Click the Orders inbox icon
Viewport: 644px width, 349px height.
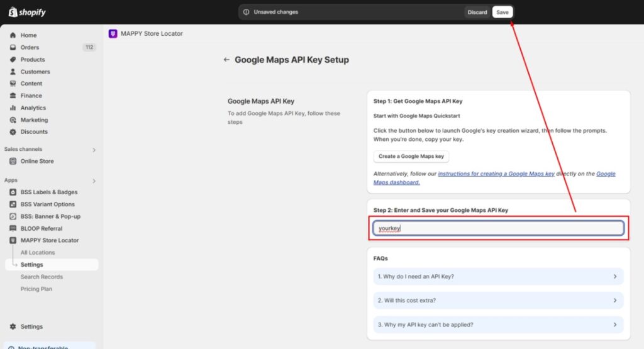click(13, 47)
